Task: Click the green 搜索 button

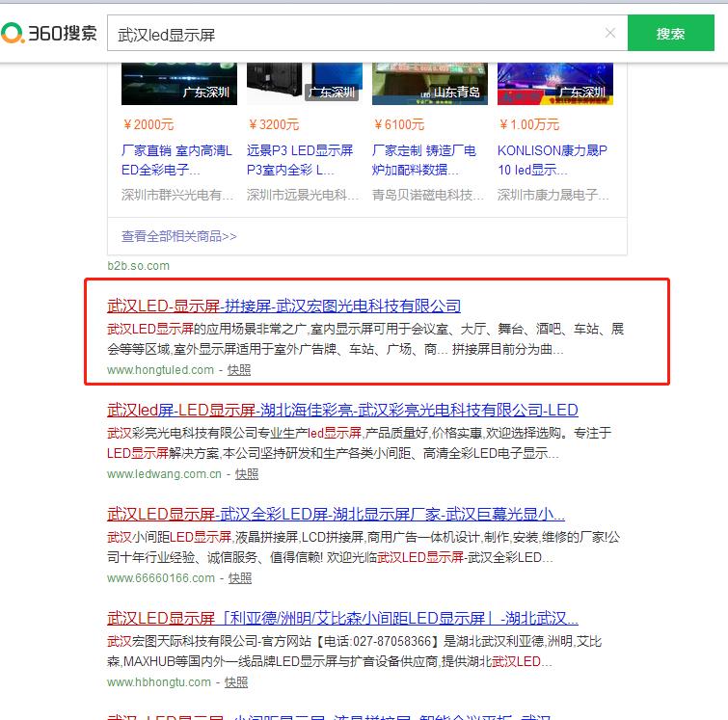Action: (x=670, y=33)
